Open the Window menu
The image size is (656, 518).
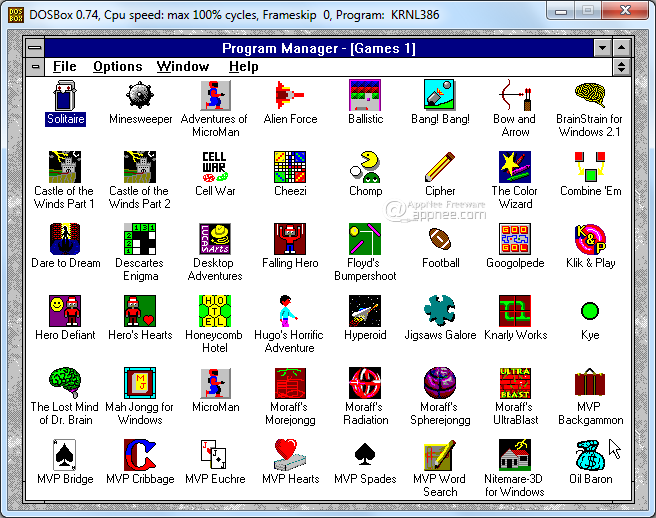(x=183, y=67)
